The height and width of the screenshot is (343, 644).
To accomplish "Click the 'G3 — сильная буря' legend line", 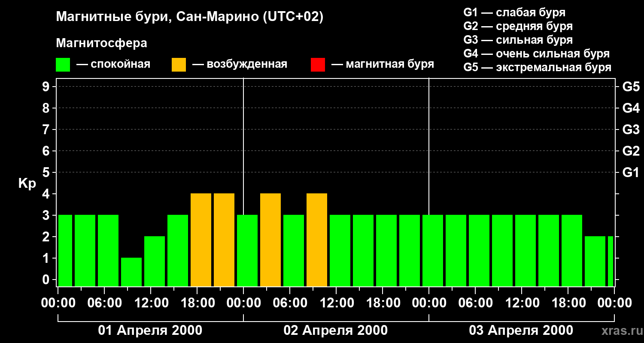I will tap(518, 40).
